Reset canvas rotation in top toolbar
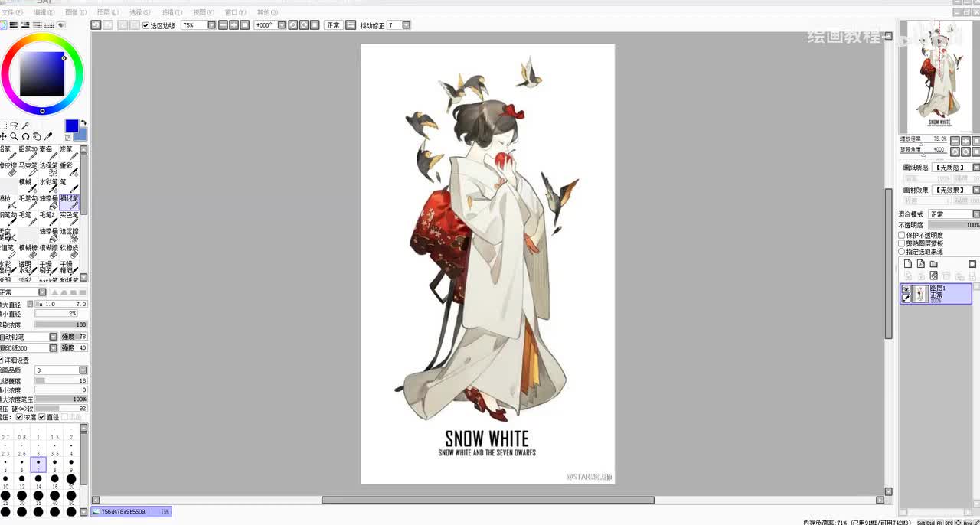The width and height of the screenshot is (980, 525). 314,25
